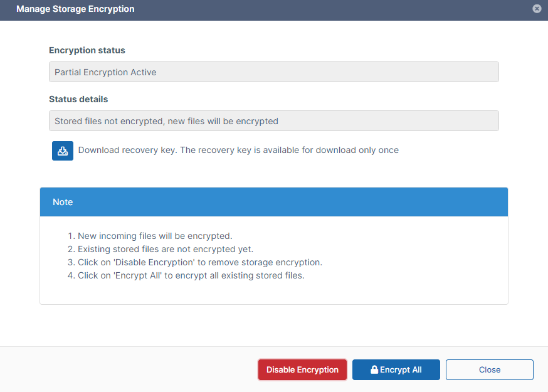Click the lock icon on Encrypt All

coord(374,370)
